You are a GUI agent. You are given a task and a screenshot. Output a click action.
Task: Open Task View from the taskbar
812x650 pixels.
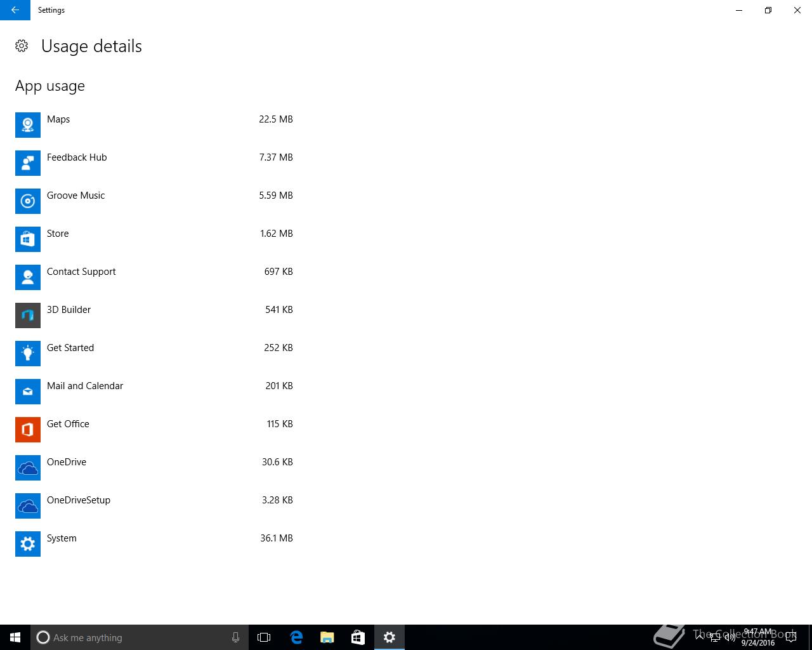[x=264, y=637]
